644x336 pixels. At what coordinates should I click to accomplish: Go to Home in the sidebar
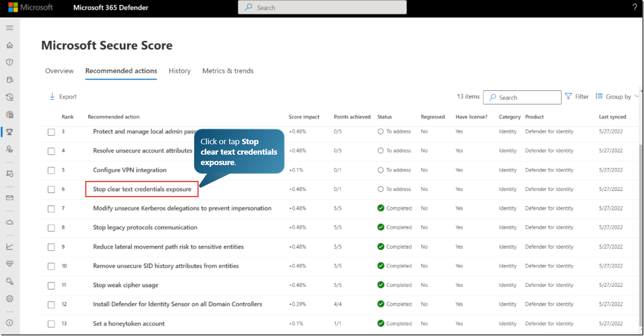tap(10, 45)
